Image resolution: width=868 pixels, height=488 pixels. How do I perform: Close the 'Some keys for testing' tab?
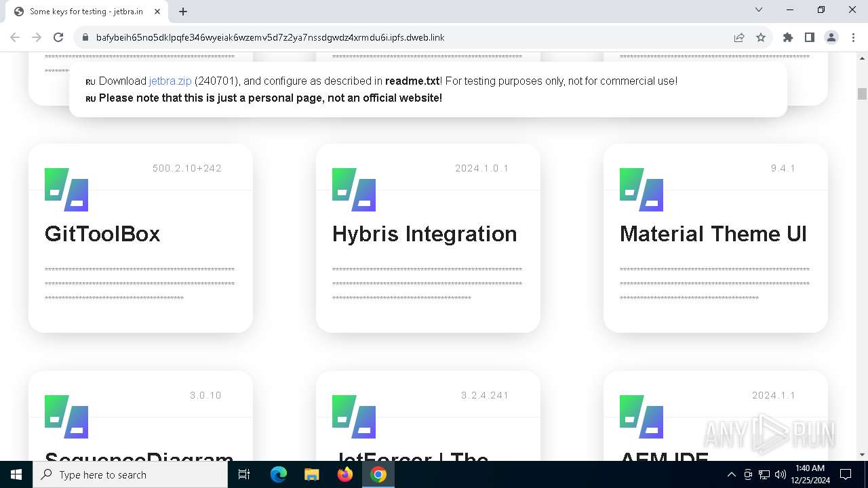click(157, 12)
